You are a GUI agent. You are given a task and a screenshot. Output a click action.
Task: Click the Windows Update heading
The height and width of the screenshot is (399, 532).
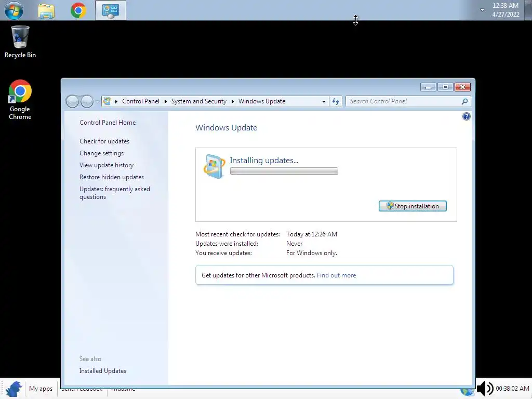(x=227, y=128)
